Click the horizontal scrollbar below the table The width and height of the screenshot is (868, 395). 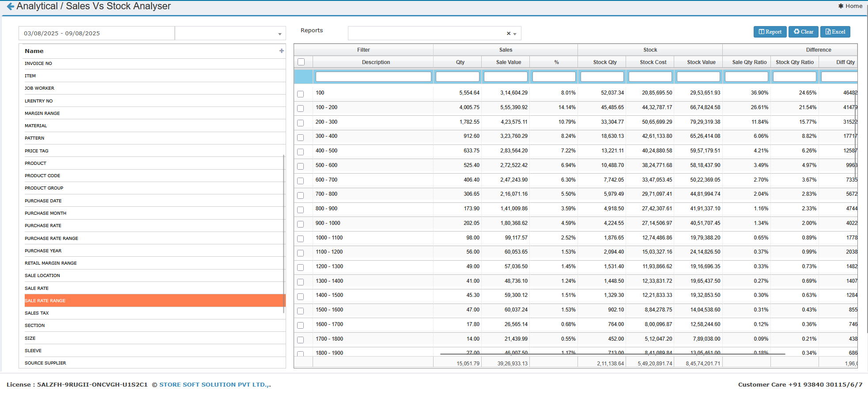[612, 354]
